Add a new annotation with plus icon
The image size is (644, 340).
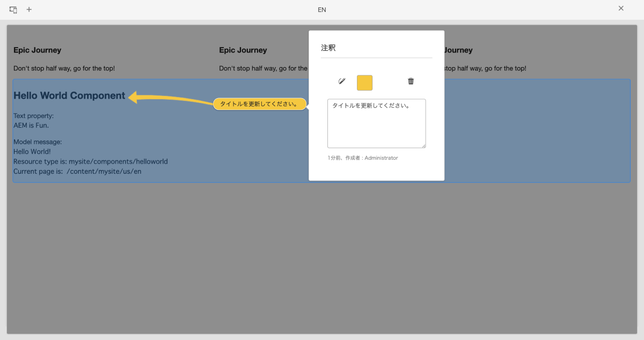[29, 10]
